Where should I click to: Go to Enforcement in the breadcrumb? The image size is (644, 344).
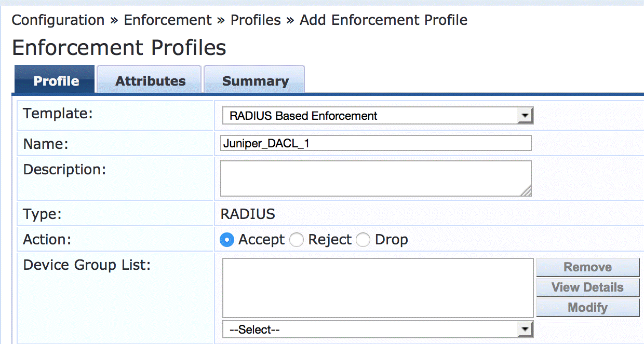[x=168, y=20]
